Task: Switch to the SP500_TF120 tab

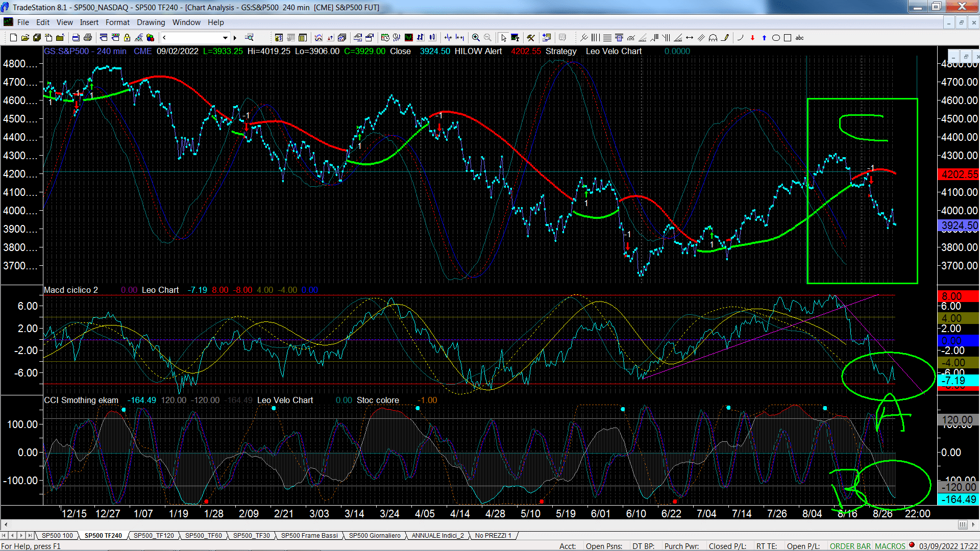Action: click(x=154, y=535)
